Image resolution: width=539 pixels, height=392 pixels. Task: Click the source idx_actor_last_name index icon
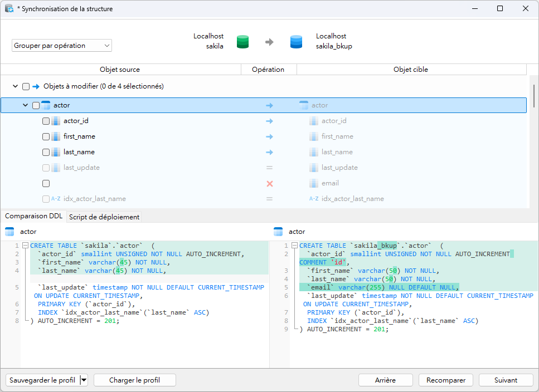point(56,199)
